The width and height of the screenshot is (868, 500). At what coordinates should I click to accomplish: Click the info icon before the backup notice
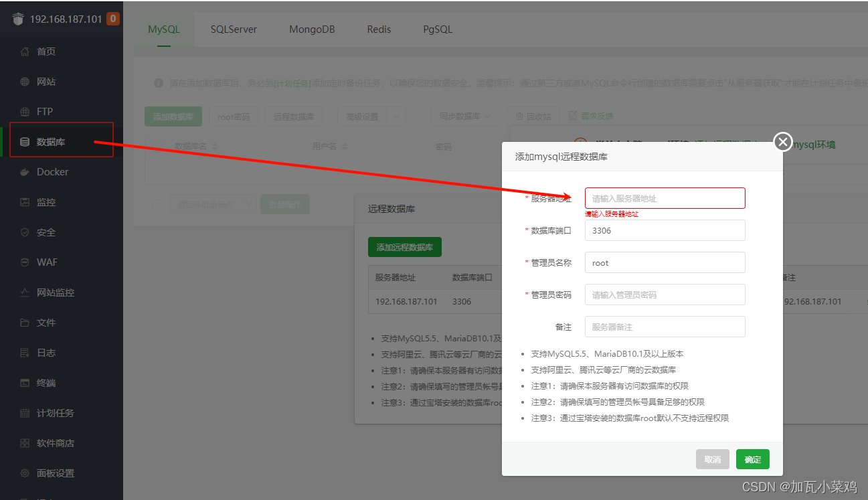coord(159,83)
